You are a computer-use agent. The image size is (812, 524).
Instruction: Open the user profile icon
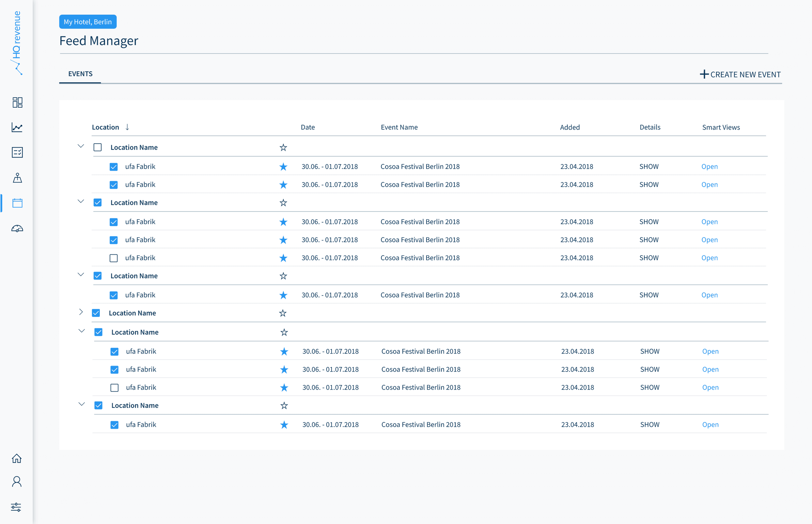(17, 482)
